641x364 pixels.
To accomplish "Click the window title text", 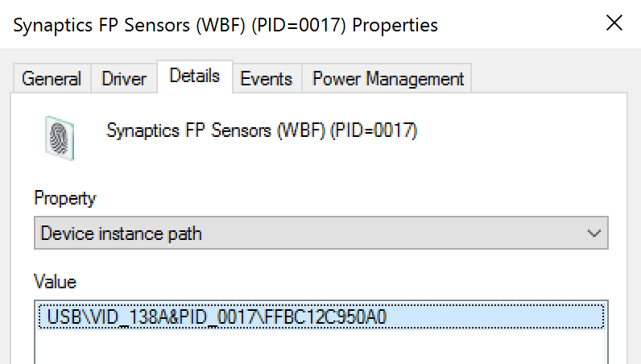I will 225,25.
